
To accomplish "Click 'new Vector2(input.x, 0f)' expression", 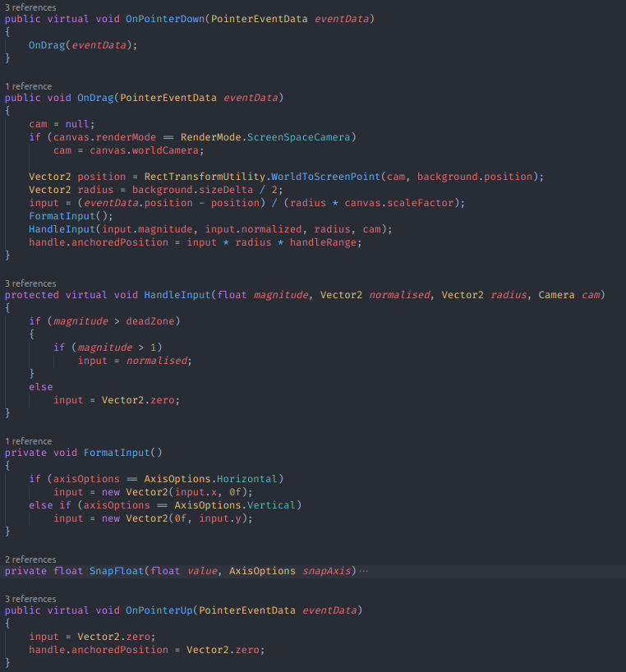I will (x=175, y=492).
